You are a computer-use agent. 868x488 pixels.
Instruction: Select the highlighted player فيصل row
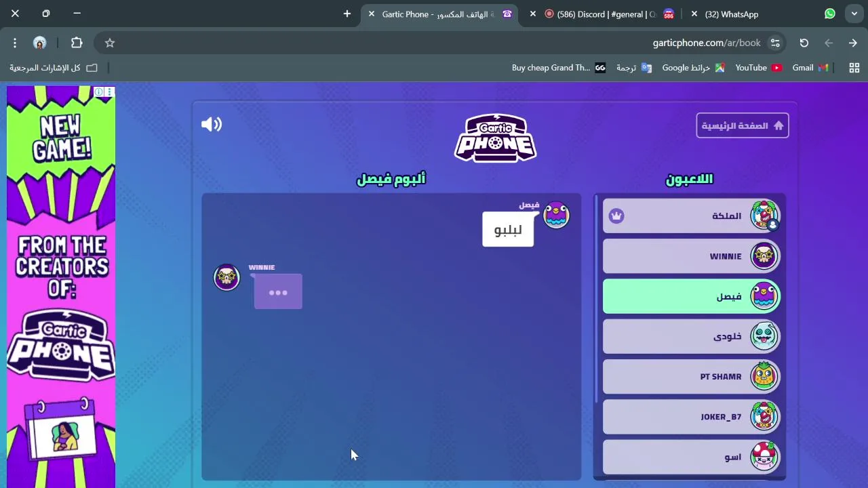tap(692, 296)
